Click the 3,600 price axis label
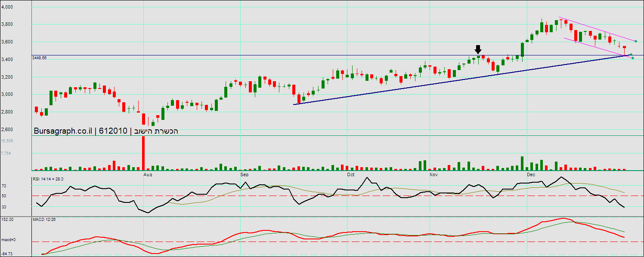Image resolution: width=644 pixels, height=257 pixels. (x=7, y=42)
